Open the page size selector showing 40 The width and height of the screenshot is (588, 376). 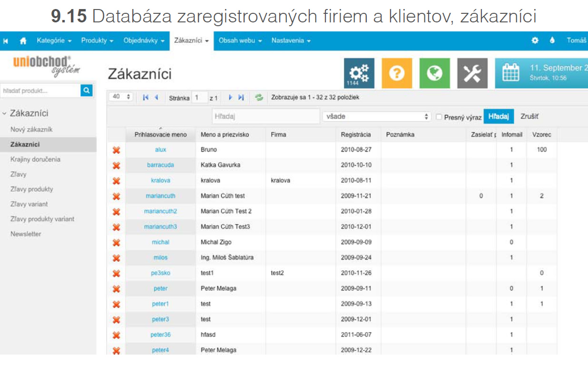pos(121,97)
